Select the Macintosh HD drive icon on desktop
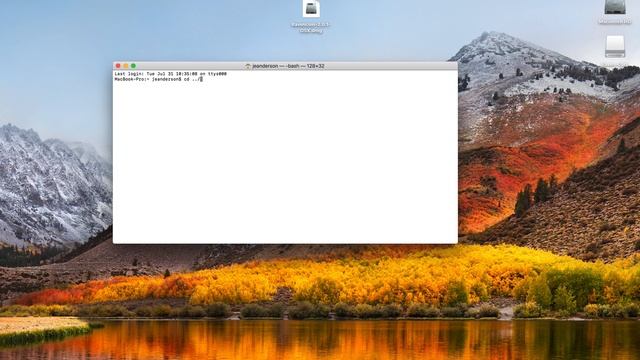Screen dimensions: 640x360 [x=615, y=7]
